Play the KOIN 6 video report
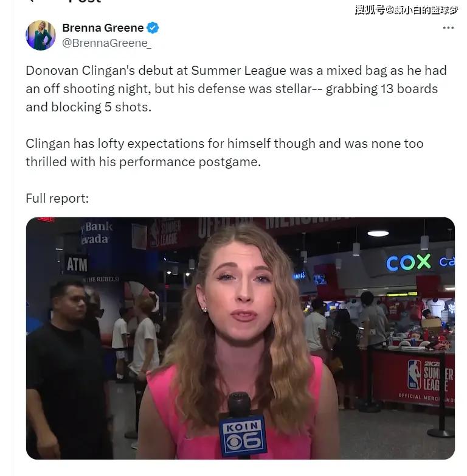The width and height of the screenshot is (467, 476). pyautogui.click(x=240, y=338)
